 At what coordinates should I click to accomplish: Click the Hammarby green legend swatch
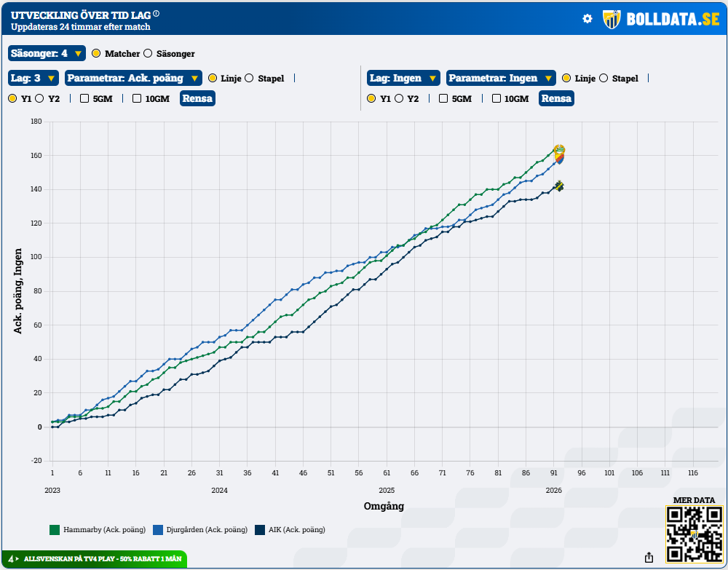[54, 529]
